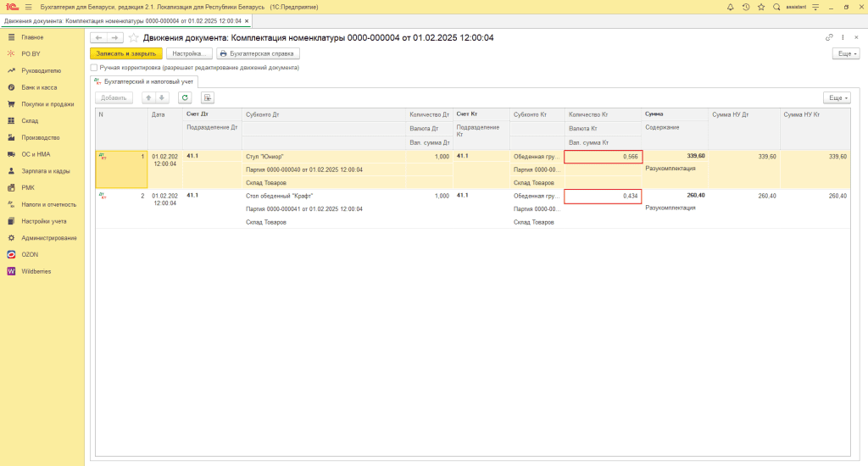Open the service menu next to assistant

(816, 7)
